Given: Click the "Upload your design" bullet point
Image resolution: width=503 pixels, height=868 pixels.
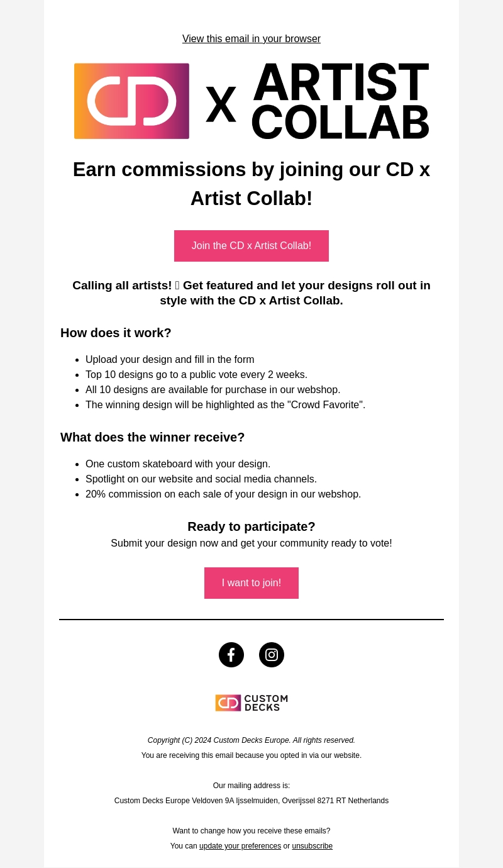Looking at the screenshot, I should click(x=170, y=360).
